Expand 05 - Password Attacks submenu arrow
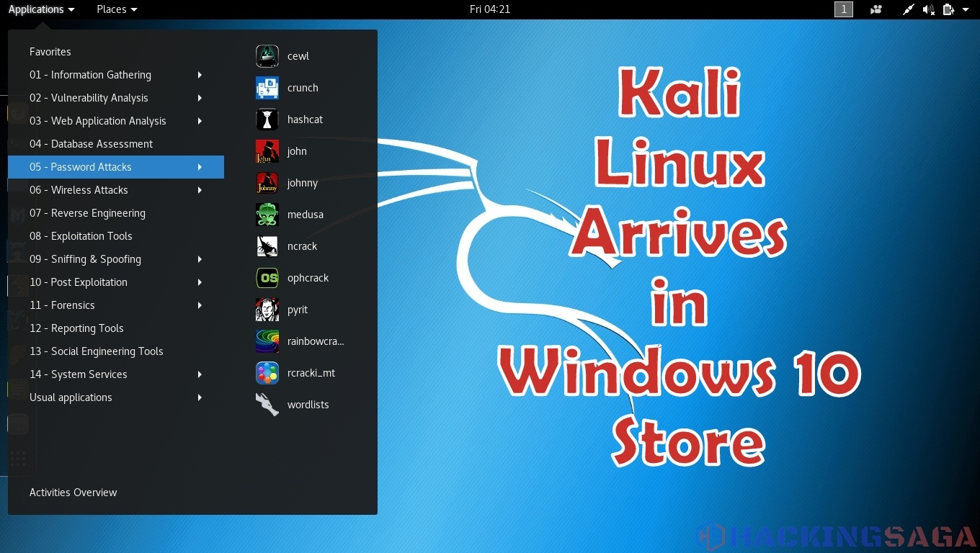Screen dimensions: 980x553 click(200, 167)
